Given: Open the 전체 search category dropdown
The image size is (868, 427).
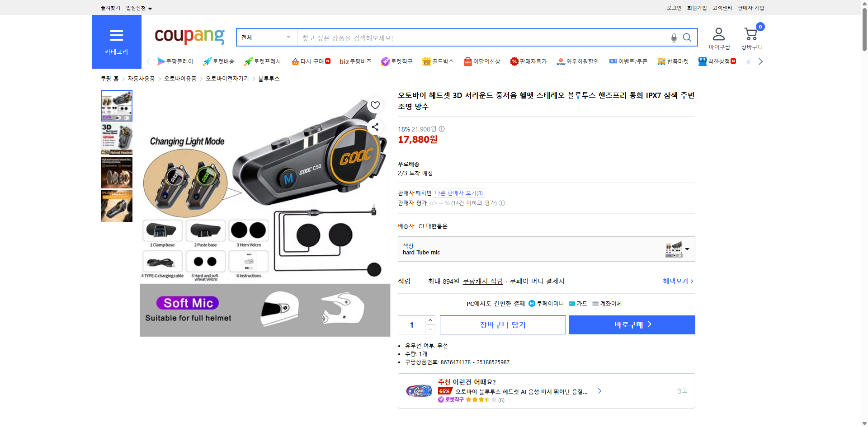Looking at the screenshot, I should point(266,38).
